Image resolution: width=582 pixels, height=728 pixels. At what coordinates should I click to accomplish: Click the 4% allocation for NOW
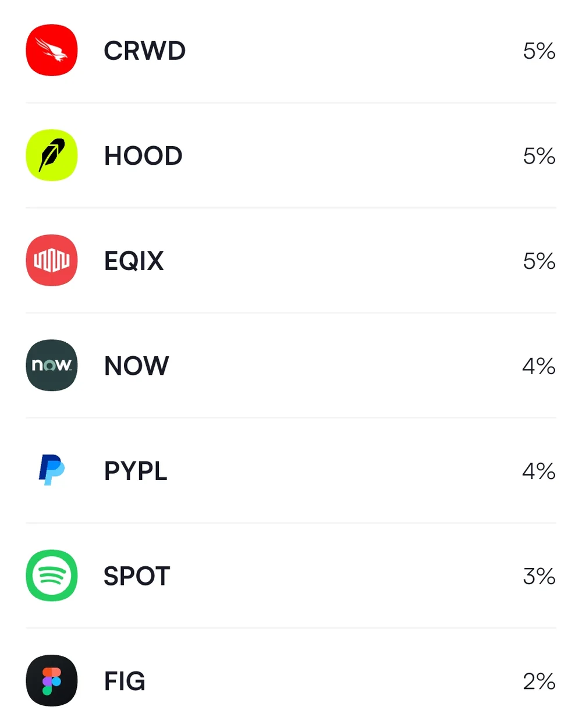click(538, 366)
